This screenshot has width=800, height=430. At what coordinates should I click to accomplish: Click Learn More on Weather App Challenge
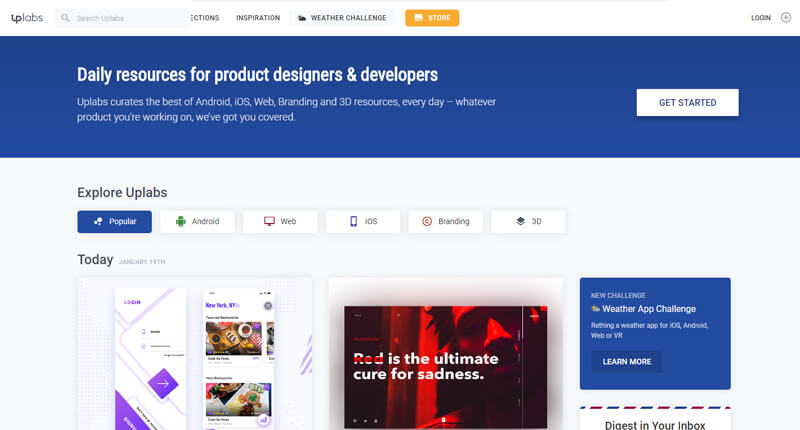(x=627, y=362)
